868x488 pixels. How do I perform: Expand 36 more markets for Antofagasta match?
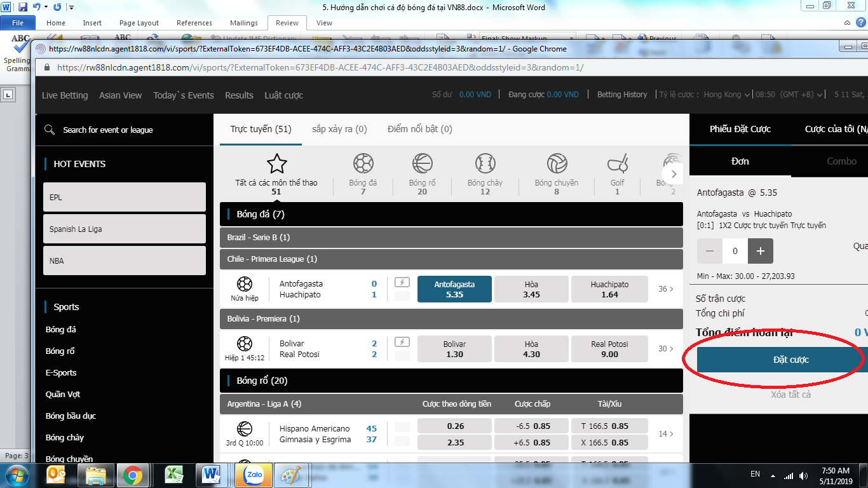pos(665,289)
